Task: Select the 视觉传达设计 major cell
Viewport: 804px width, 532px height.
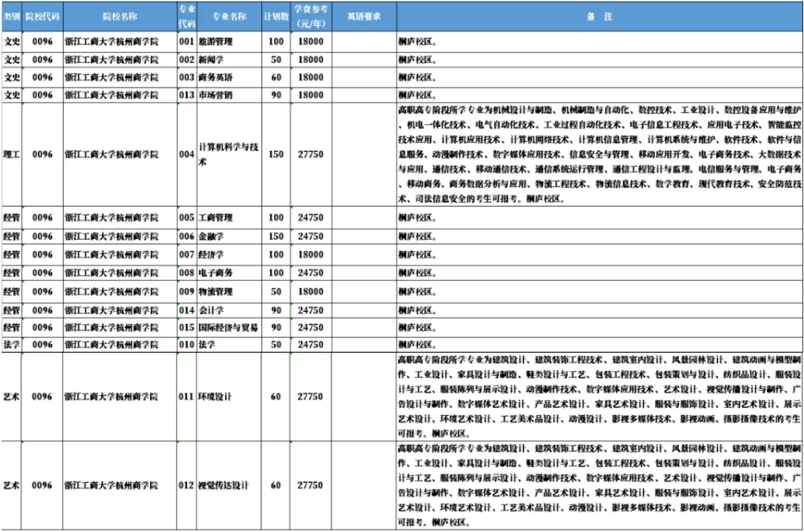Action: point(224,485)
